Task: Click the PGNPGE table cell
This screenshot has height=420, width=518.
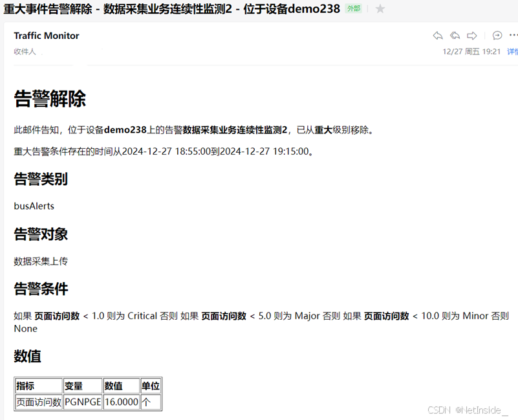Action: 83,402
